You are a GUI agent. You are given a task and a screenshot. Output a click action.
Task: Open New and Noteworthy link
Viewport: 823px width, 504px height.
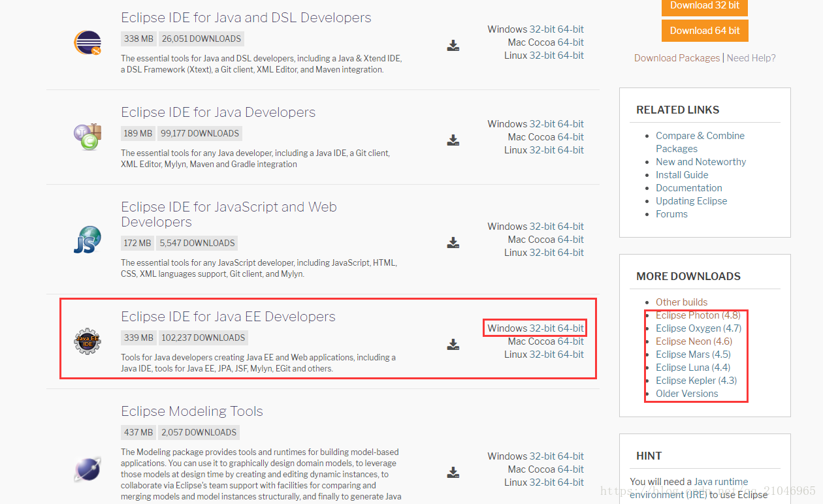point(701,162)
